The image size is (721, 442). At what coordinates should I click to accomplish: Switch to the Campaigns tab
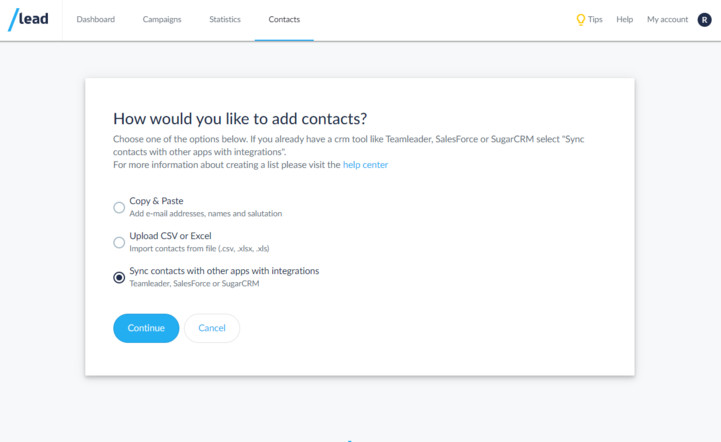tap(162, 19)
